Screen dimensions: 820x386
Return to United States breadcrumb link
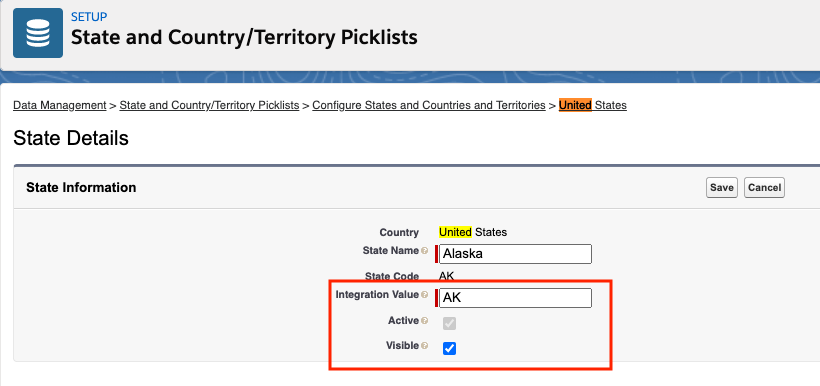click(x=593, y=105)
